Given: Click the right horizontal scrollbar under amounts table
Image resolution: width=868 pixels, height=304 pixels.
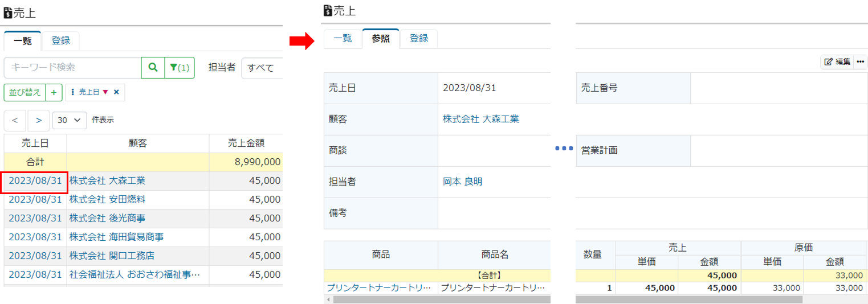Looking at the screenshot, I should point(688,299).
